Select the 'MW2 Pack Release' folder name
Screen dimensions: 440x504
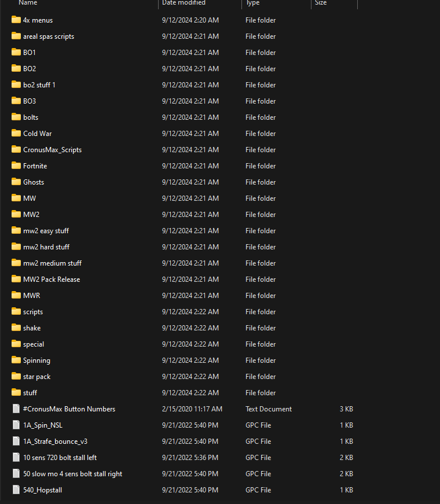click(x=52, y=279)
